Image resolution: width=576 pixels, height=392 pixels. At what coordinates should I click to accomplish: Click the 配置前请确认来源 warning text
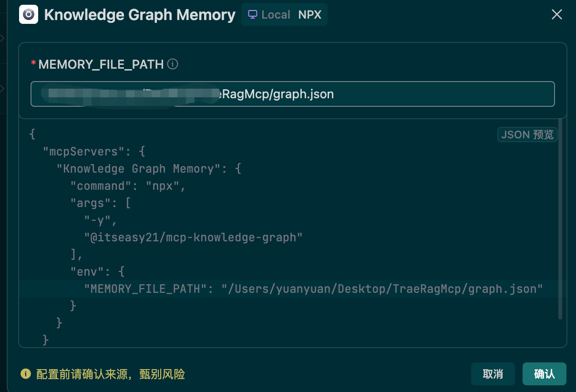click(x=111, y=374)
